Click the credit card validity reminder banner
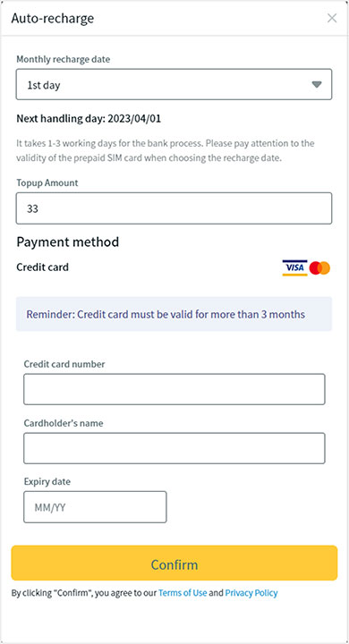The height and width of the screenshot is (644, 349). [x=174, y=314]
